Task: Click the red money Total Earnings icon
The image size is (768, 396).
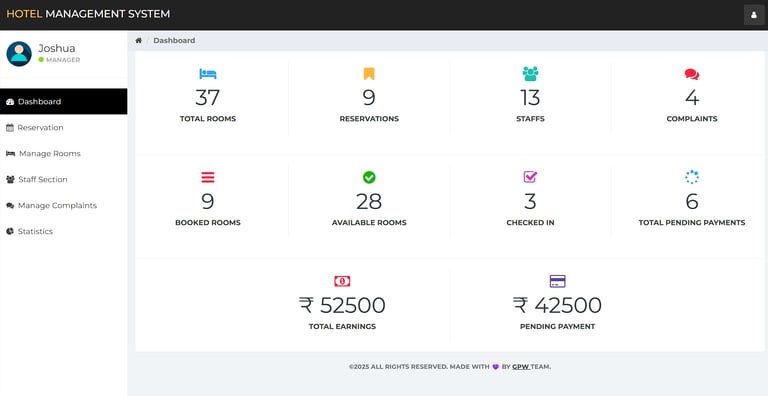Action: [342, 281]
